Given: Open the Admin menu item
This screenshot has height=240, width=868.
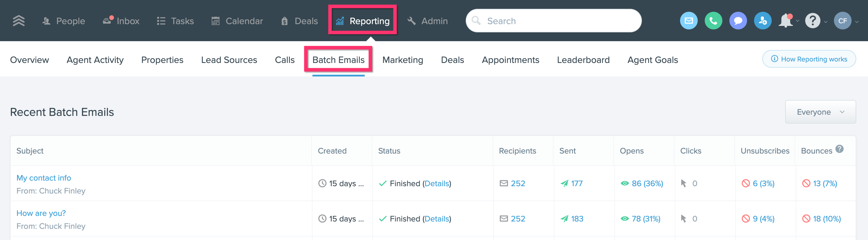Looking at the screenshot, I should pyautogui.click(x=428, y=21).
